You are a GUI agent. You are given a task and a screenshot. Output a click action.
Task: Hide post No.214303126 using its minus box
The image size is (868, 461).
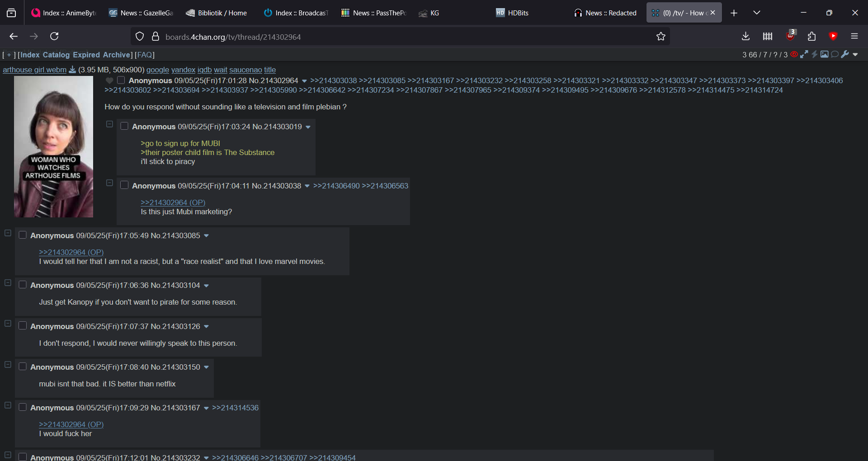pyautogui.click(x=8, y=324)
